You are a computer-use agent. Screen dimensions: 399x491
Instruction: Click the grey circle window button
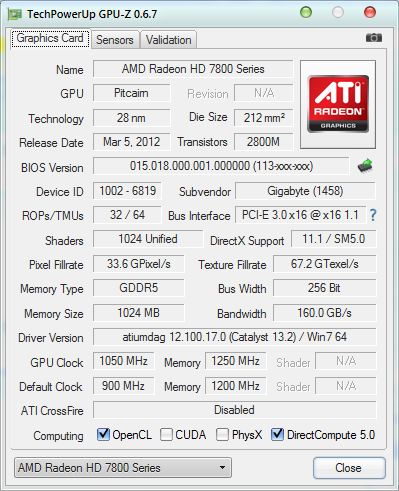click(x=338, y=12)
